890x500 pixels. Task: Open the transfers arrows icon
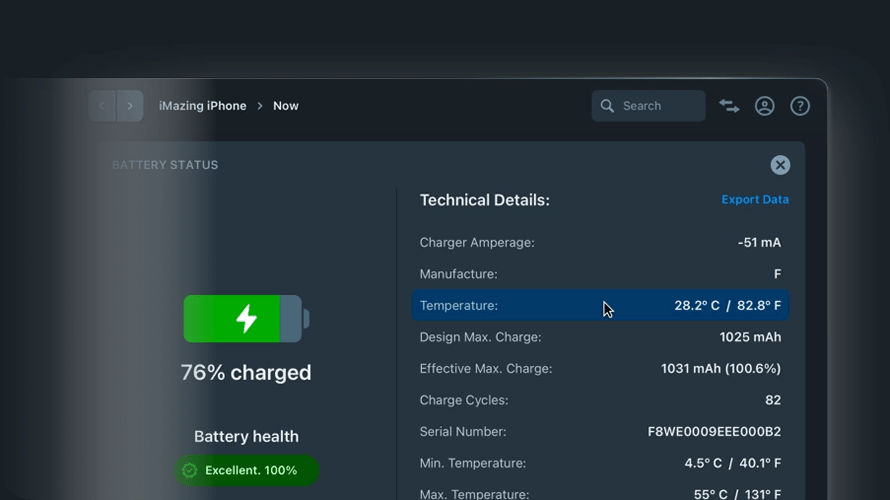click(729, 106)
